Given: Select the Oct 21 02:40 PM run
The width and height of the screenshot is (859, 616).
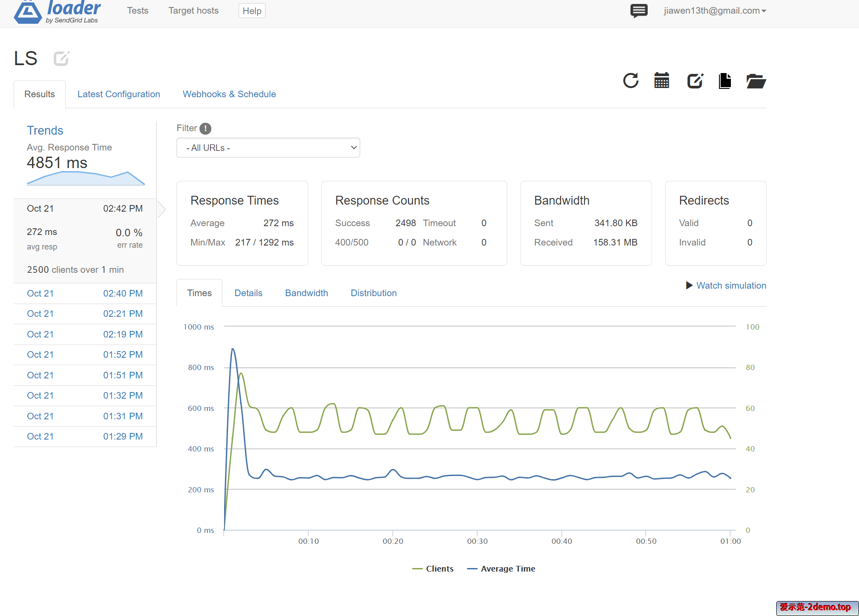Looking at the screenshot, I should click(x=85, y=293).
